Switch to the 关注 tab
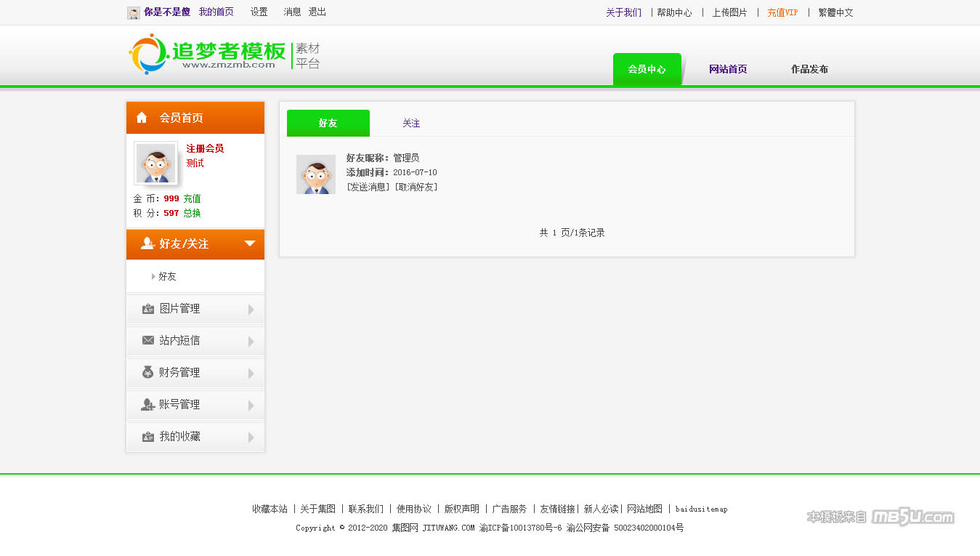This screenshot has height=556, width=980. click(x=411, y=124)
